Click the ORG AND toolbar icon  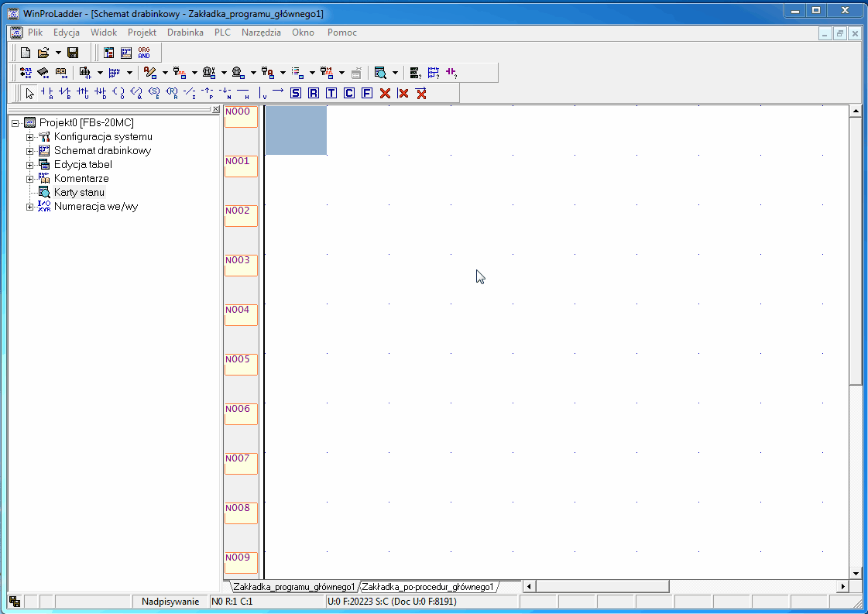[x=144, y=53]
